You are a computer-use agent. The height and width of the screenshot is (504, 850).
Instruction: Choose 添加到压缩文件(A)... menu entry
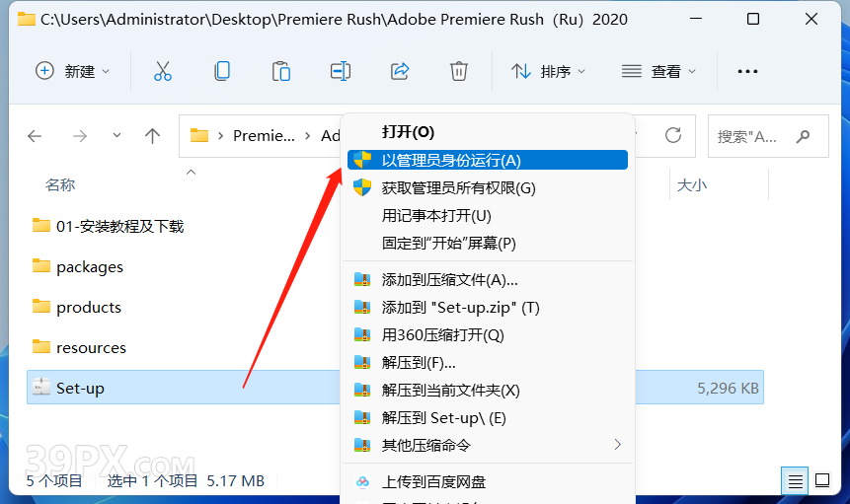(x=488, y=280)
